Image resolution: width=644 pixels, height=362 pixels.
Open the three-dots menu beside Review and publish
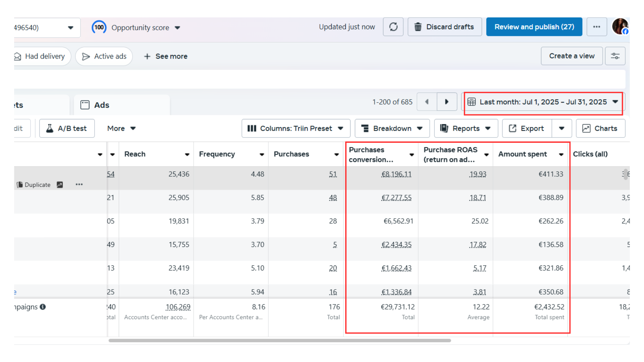click(x=596, y=27)
